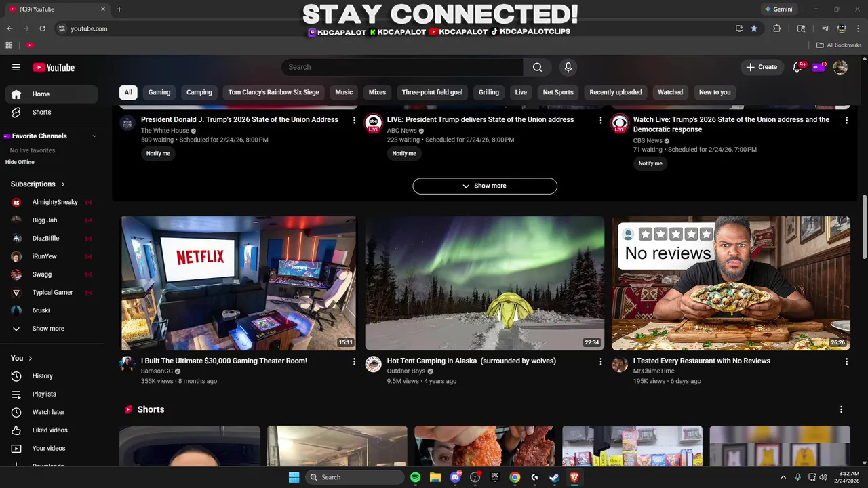Open the media controls music-note icon

(x=825, y=28)
